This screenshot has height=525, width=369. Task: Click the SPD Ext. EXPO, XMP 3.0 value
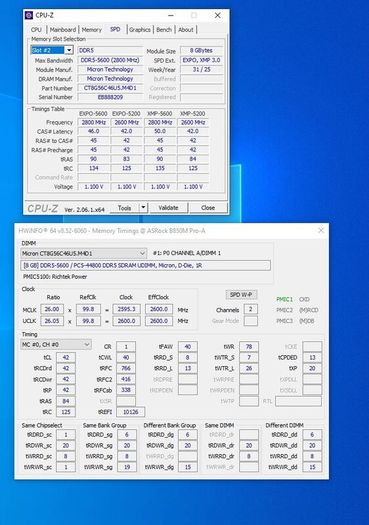tap(201, 60)
